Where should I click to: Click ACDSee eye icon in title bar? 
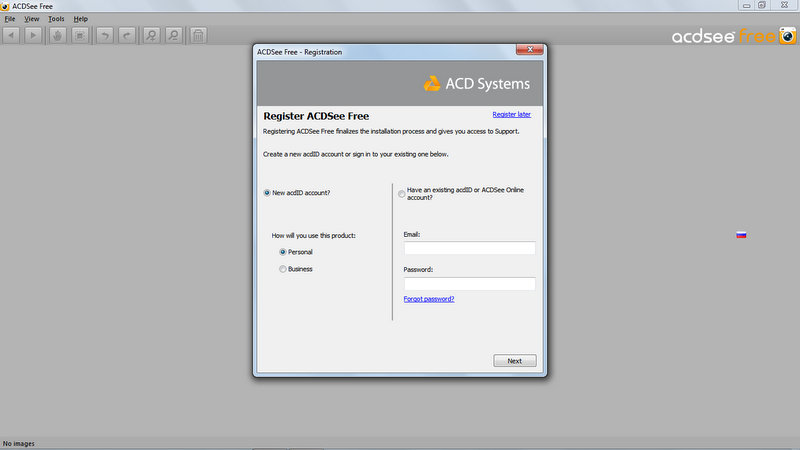(5, 6)
